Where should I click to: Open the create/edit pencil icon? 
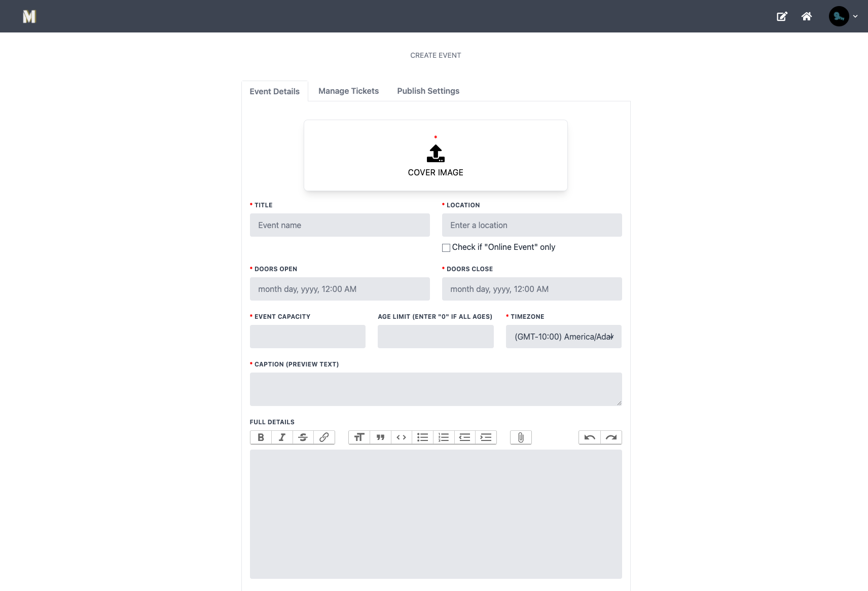coord(782,17)
